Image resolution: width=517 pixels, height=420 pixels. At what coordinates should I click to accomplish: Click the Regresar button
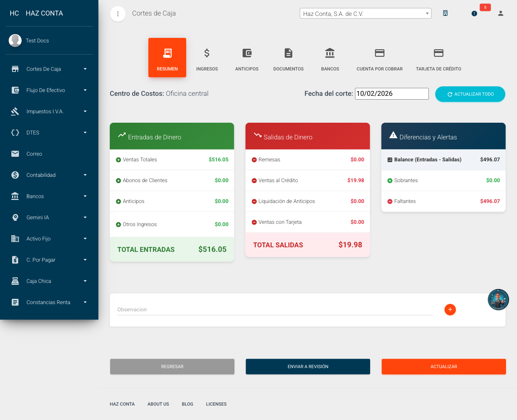(172, 367)
